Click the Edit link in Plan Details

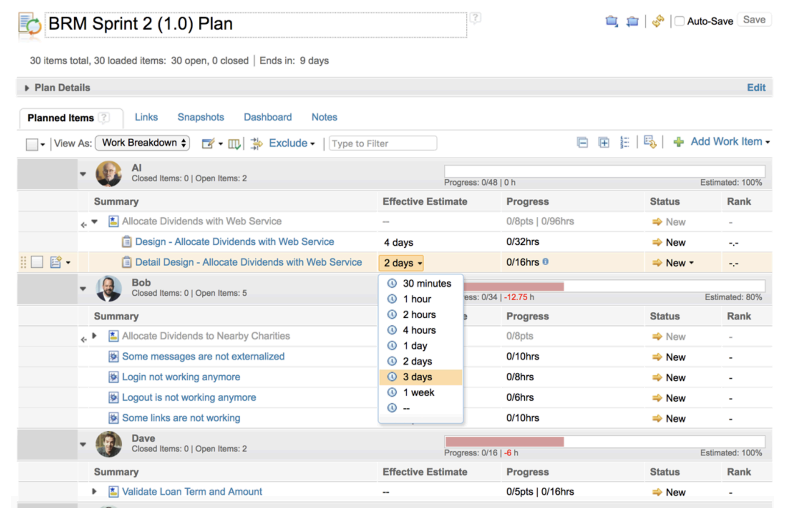pos(756,87)
